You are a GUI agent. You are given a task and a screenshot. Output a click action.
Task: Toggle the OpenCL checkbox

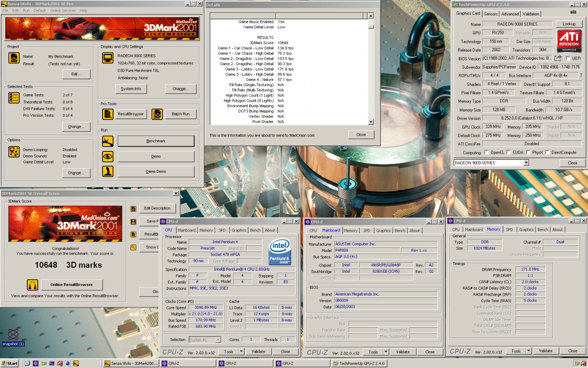[x=487, y=152]
